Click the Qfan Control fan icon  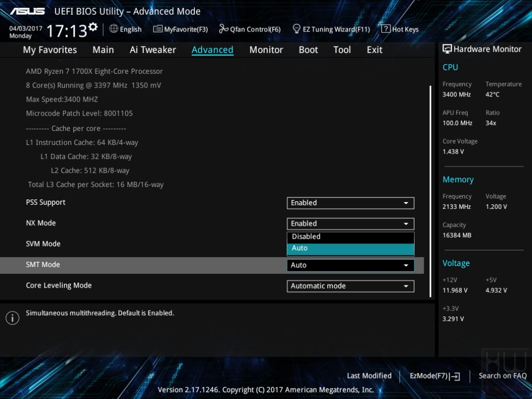pos(224,29)
